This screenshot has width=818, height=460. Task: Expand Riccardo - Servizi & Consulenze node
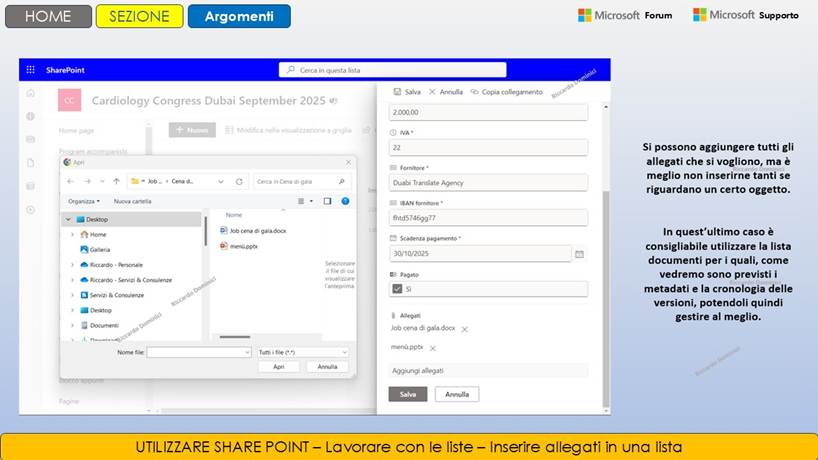pos(73,280)
